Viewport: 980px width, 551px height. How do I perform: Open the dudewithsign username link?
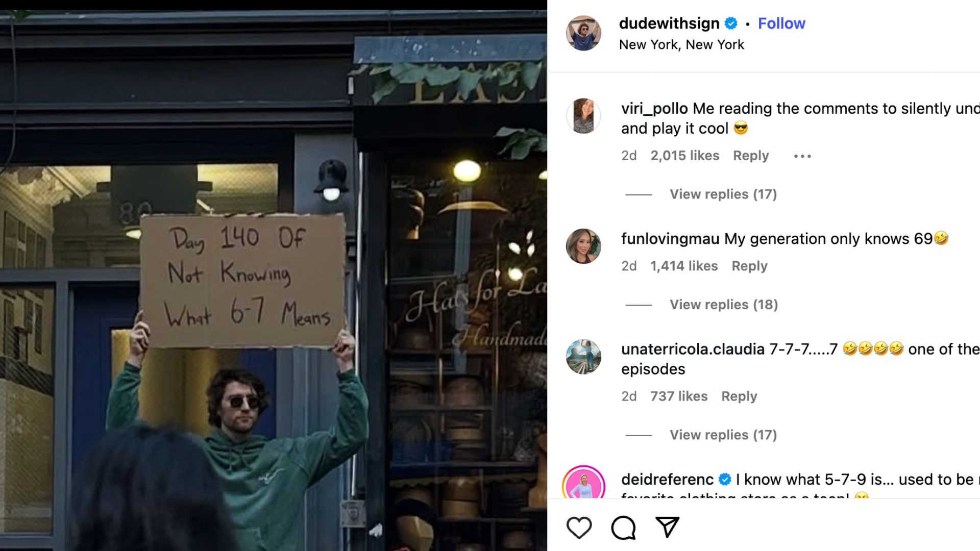point(669,23)
